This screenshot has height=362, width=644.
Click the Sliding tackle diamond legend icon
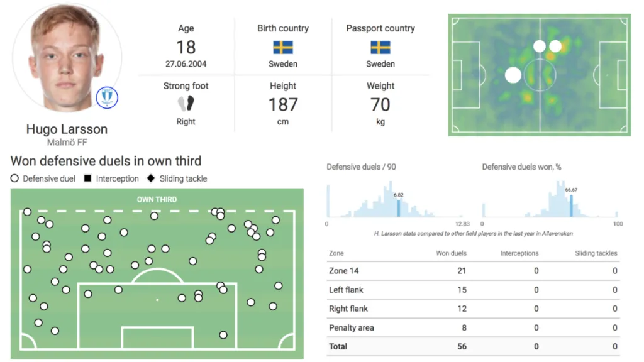[x=150, y=178]
